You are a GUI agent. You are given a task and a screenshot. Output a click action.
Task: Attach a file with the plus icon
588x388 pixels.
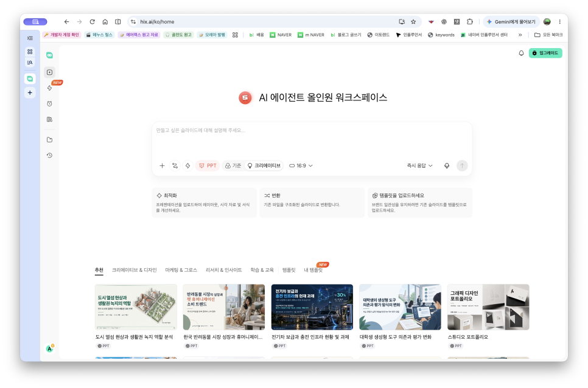pos(162,165)
